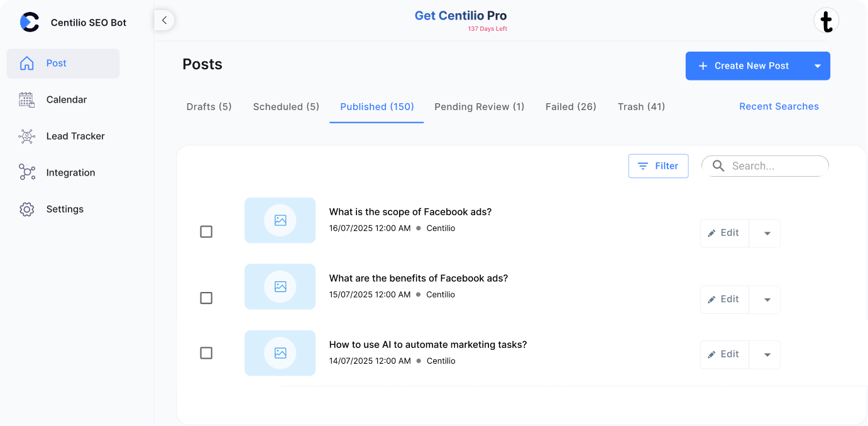This screenshot has width=868, height=426.
Task: Open Settings from the sidebar
Action: (65, 209)
